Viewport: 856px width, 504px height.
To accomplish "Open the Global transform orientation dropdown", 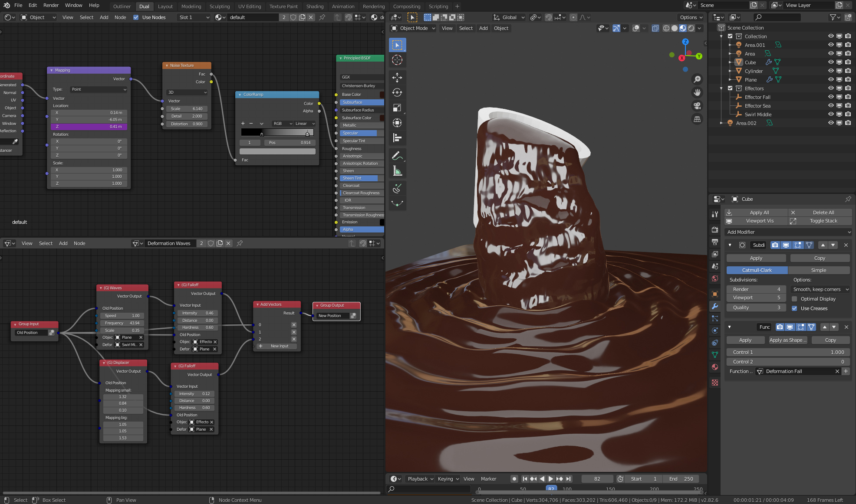I will coord(509,17).
